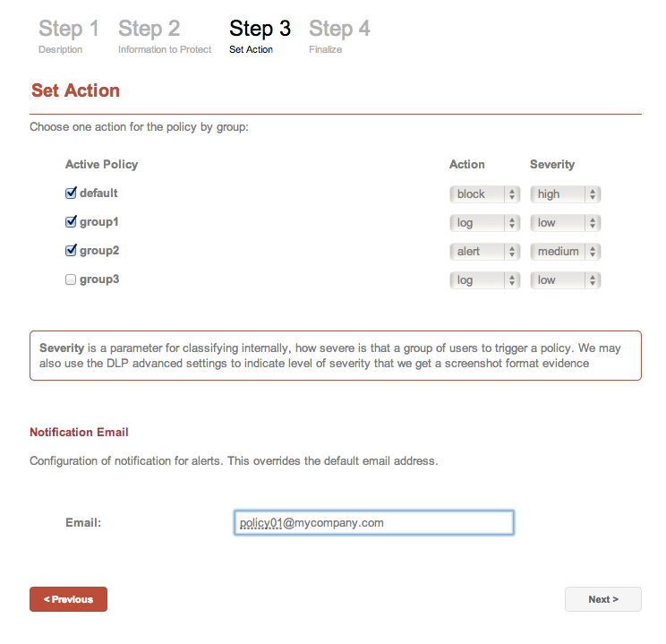Expand group1 Action dropdown set to log

click(x=485, y=223)
